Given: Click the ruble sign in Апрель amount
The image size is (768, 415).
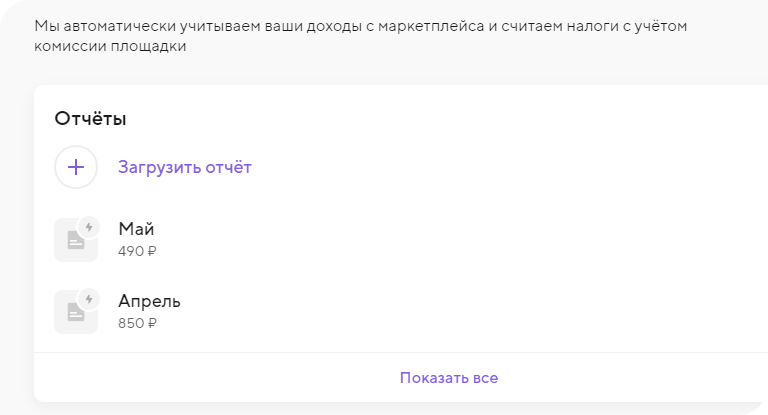Looking at the screenshot, I should coord(152,323).
